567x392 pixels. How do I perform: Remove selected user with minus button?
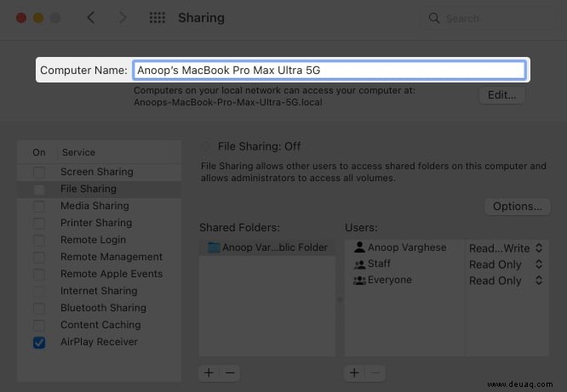[x=375, y=372]
